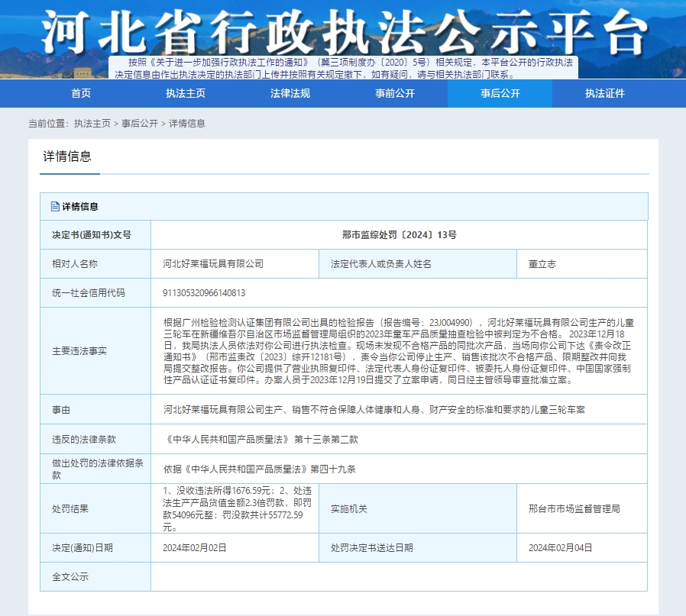Click the violation facts paragraph text
Image resolution: width=686 pixels, height=616 pixels.
coord(399,351)
